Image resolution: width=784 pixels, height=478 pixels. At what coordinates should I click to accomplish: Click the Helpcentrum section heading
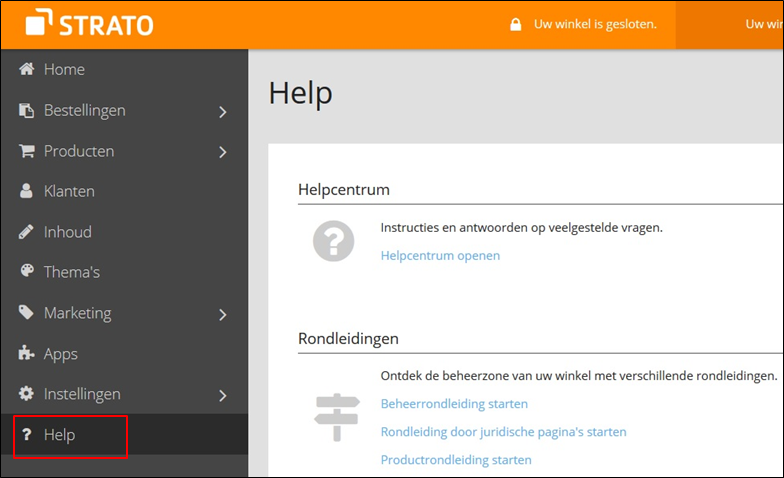coord(344,190)
